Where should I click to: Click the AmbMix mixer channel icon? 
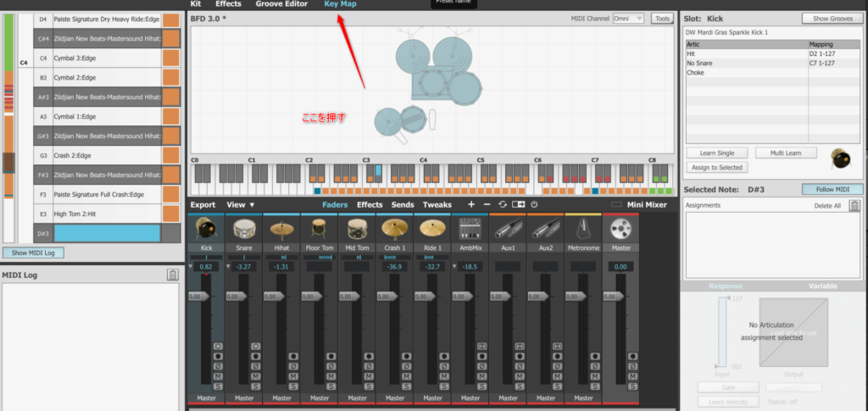coord(469,229)
